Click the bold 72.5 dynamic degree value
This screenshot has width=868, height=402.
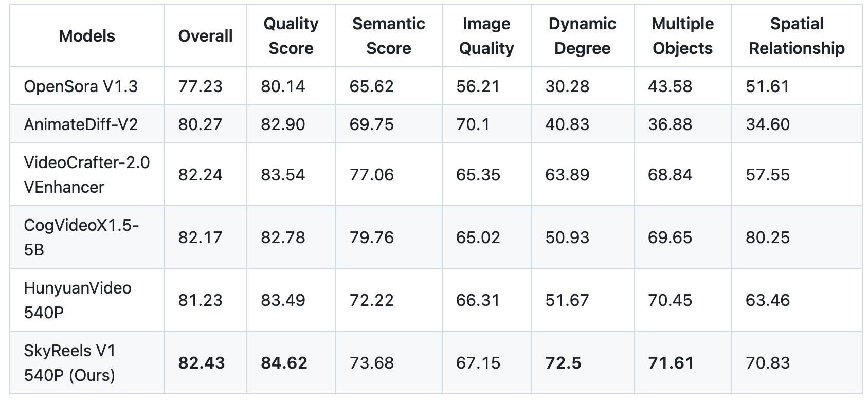(563, 363)
